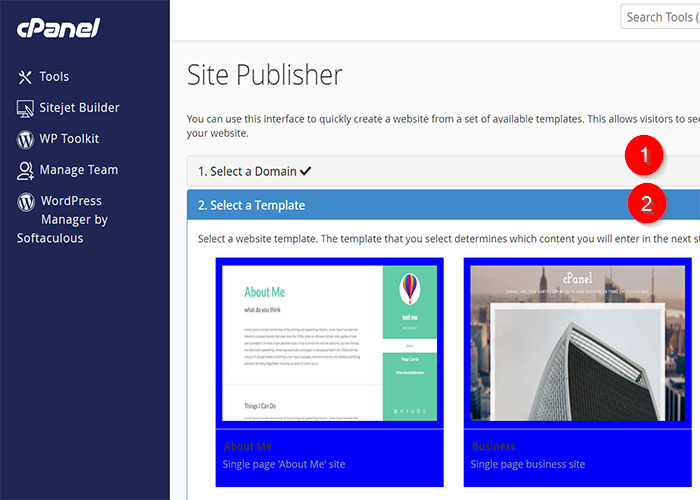Collapse the '2. Select a Template' header
Image resolution: width=700 pixels, height=500 pixels.
point(443,205)
